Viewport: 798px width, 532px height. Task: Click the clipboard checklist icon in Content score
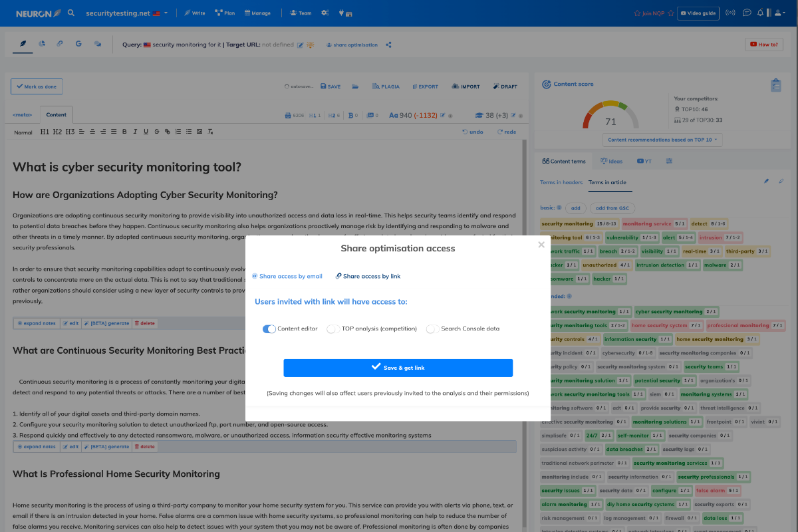click(x=775, y=85)
